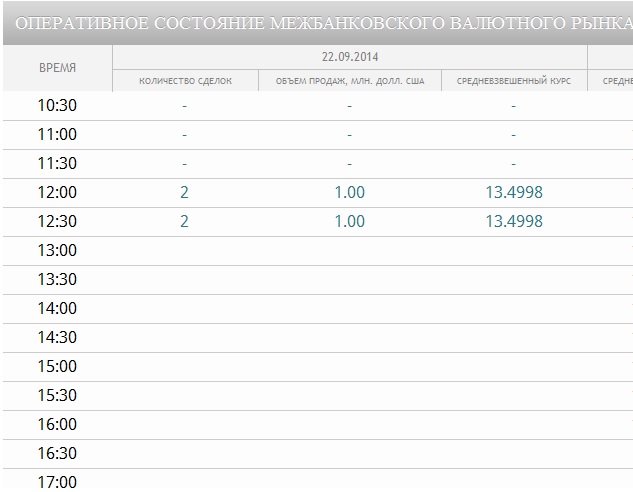Select the 16:00 time row label
This screenshot has width=633, height=492.
click(57, 424)
